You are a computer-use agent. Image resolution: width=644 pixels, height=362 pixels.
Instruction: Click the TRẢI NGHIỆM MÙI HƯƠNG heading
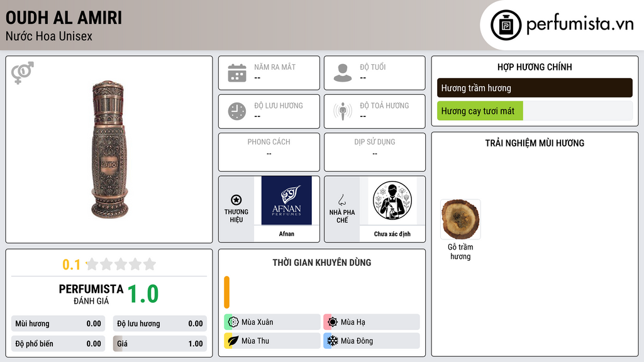[x=535, y=143]
